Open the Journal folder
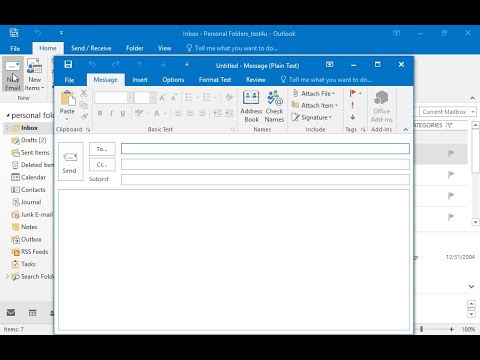Viewport: 480px width, 360px height. click(27, 202)
